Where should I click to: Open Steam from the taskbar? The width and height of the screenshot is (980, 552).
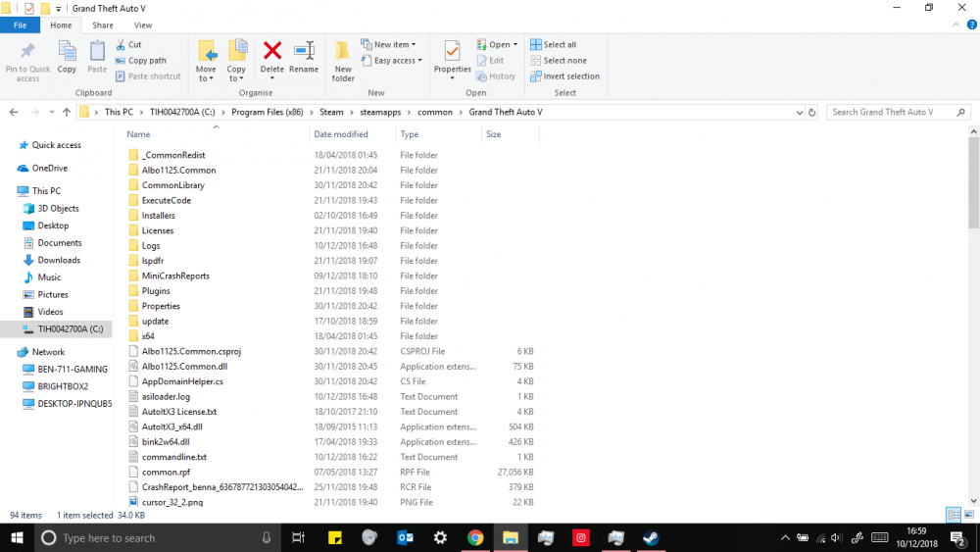point(651,537)
